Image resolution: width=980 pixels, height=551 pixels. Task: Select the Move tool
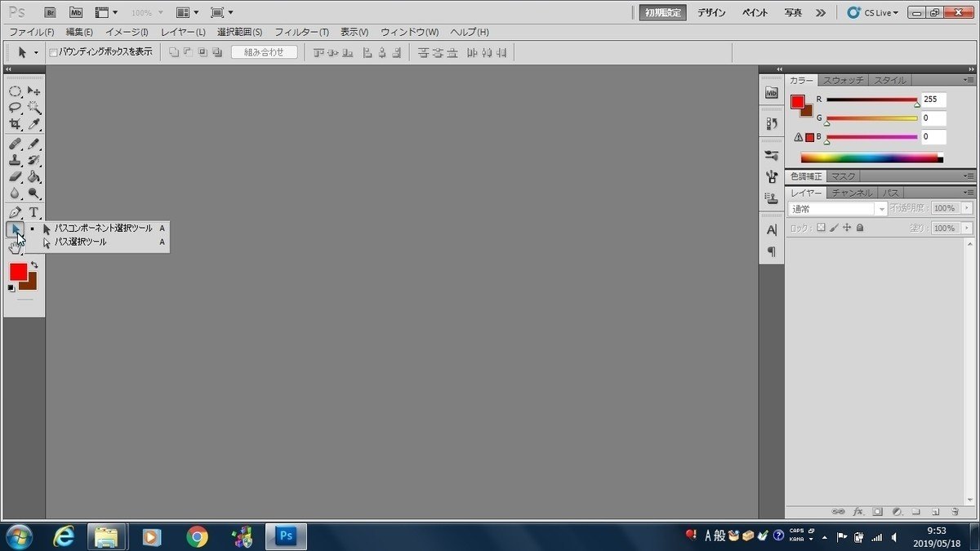tap(33, 91)
